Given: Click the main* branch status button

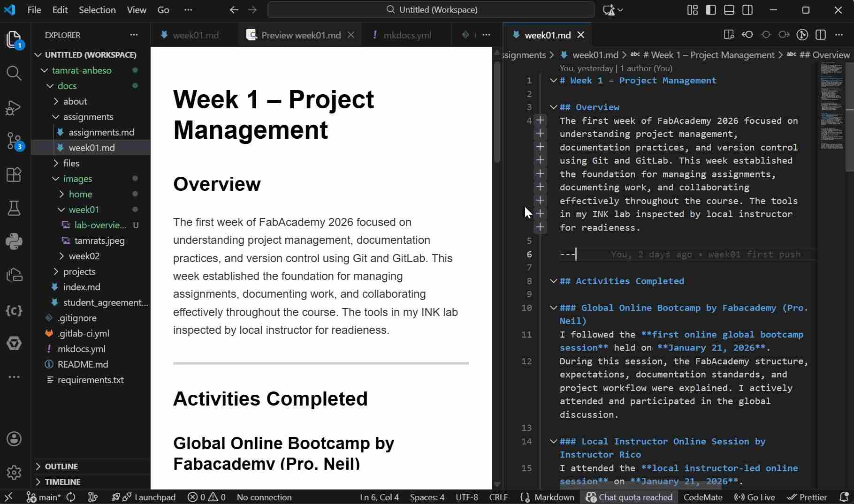Looking at the screenshot, I should (43, 497).
